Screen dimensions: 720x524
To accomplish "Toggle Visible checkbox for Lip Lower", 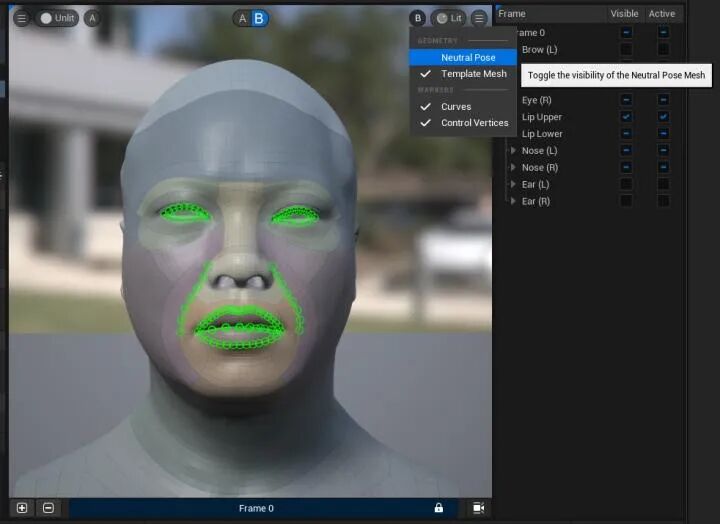I will [626, 134].
